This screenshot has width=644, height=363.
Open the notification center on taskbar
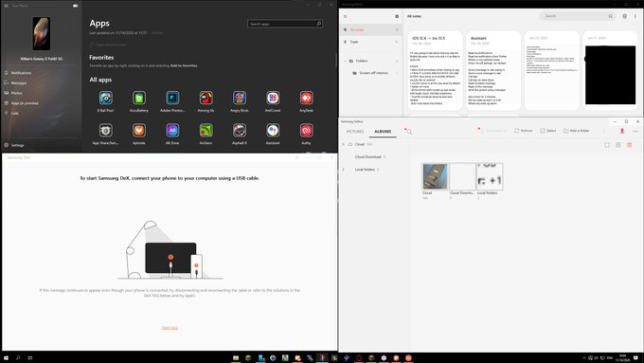635,358
